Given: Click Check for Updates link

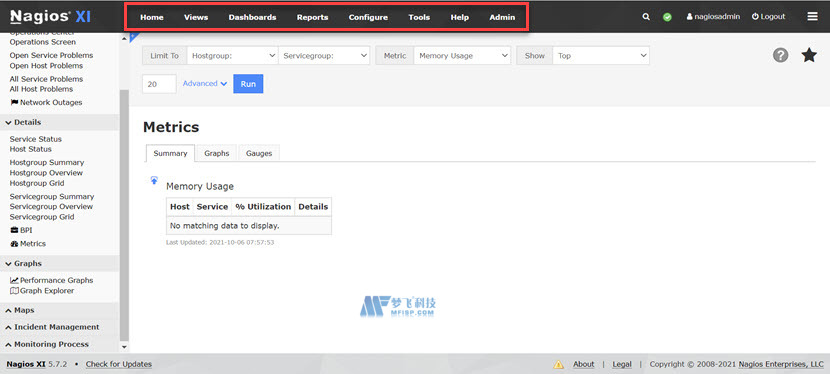Looking at the screenshot, I should coord(119,364).
